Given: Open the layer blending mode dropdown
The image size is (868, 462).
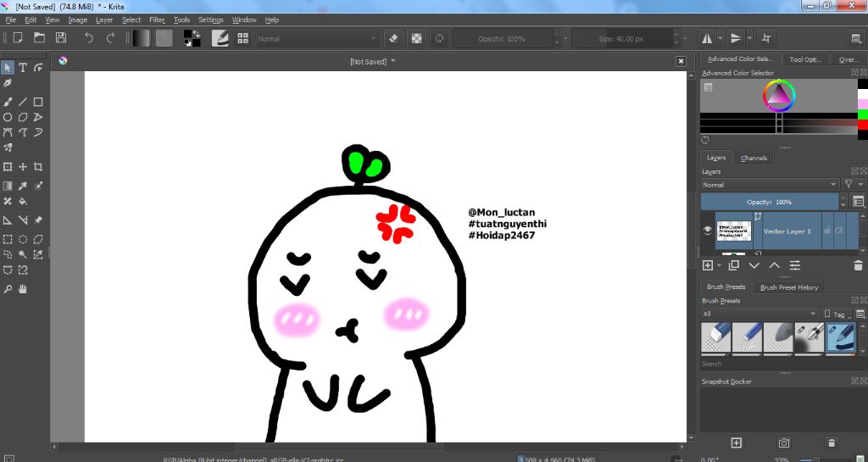Looking at the screenshot, I should (770, 185).
